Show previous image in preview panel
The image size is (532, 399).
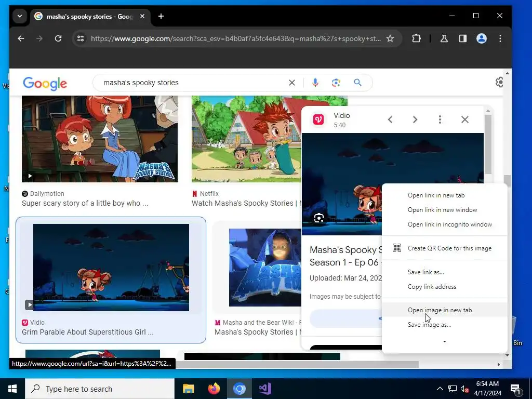pyautogui.click(x=390, y=119)
